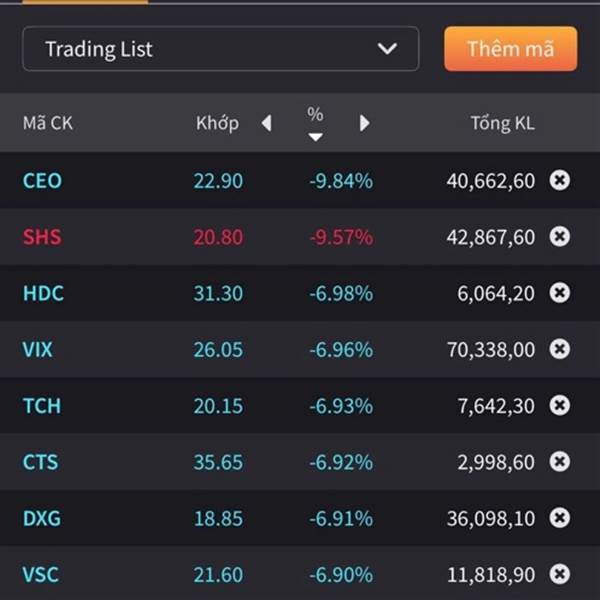Image resolution: width=600 pixels, height=600 pixels.
Task: Click the right arrow after % column
Action: [364, 123]
